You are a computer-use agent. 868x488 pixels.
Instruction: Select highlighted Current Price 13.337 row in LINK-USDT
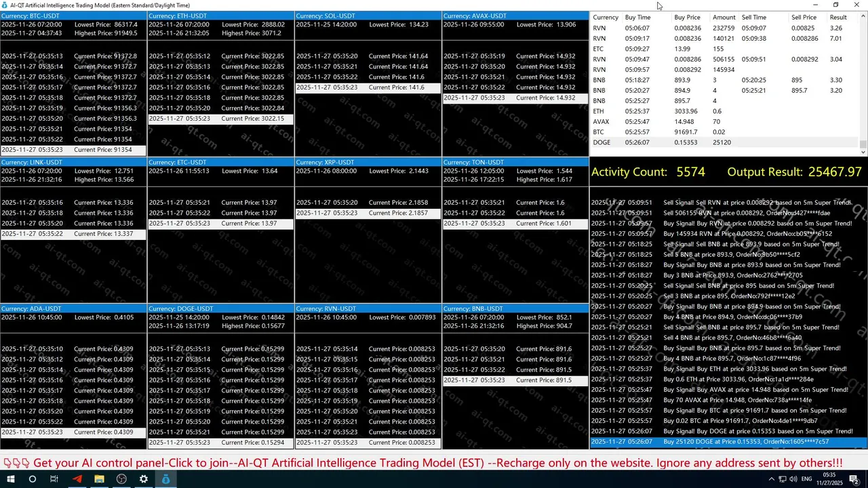click(x=73, y=234)
